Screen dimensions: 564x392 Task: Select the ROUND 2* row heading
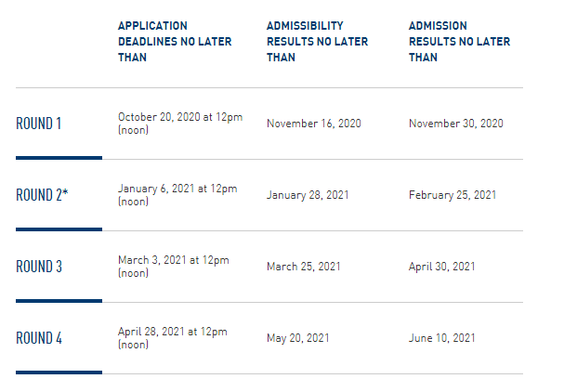[x=42, y=195]
